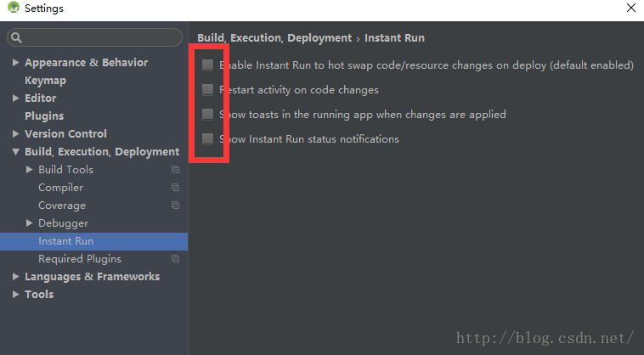This screenshot has height=355, width=644.
Task: Expand Appearance & Behavior arrow
Action: [x=15, y=62]
